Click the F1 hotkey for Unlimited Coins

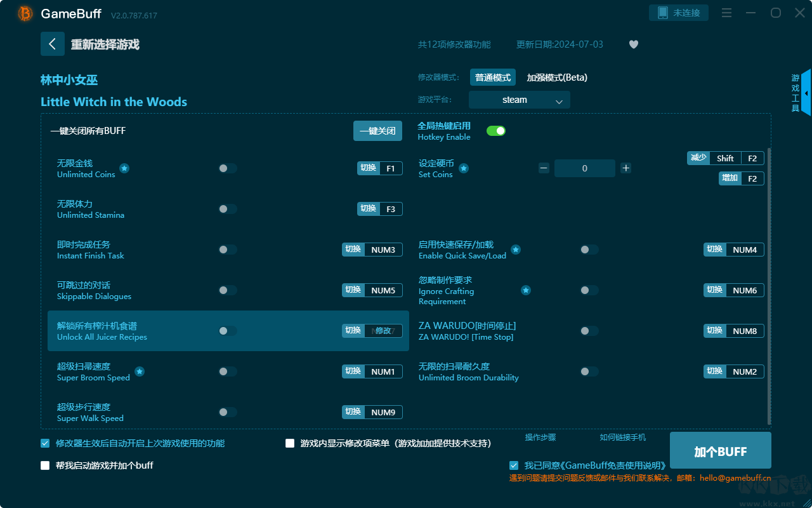click(391, 168)
